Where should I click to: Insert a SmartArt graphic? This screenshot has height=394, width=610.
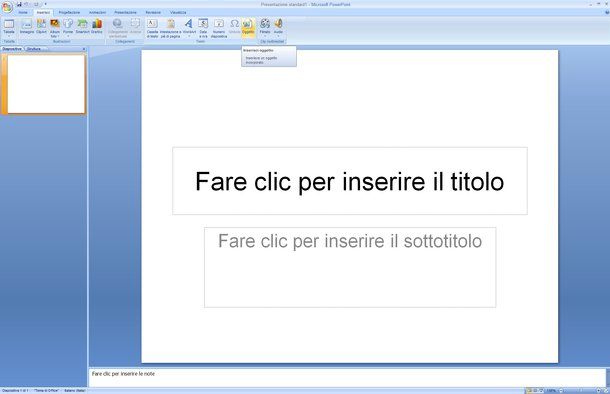coord(82,24)
